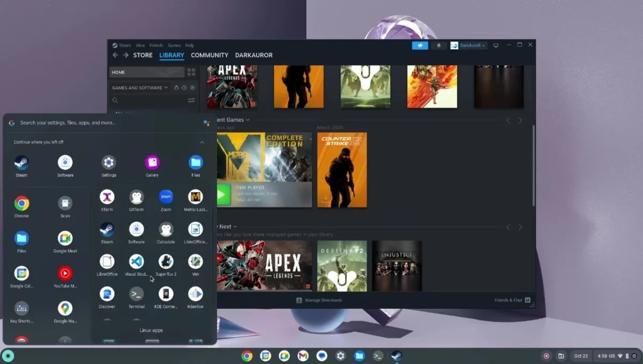Select Destiny 2 cover in Play Next

[342, 266]
